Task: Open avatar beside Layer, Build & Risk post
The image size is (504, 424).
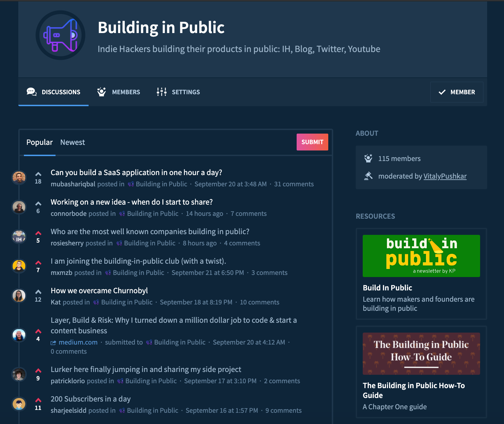Action: [x=19, y=335]
